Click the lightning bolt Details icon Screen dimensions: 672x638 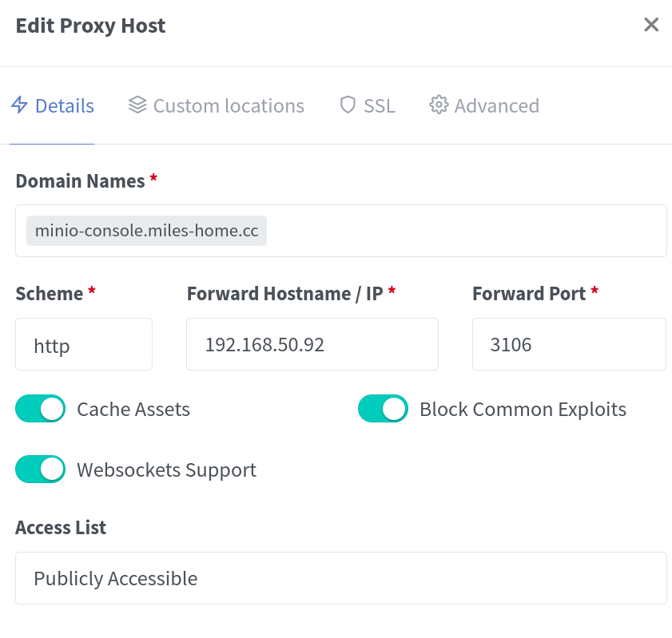(20, 105)
